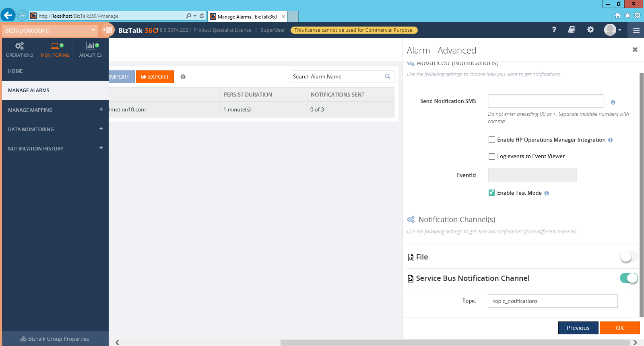Uncheck Enable Test Mode checkbox
Viewport: 644px width, 346px height.
pyautogui.click(x=492, y=193)
